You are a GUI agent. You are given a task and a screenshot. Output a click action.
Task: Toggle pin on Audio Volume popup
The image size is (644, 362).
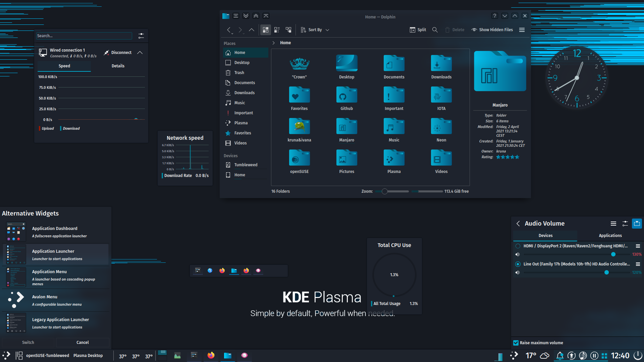point(637,224)
